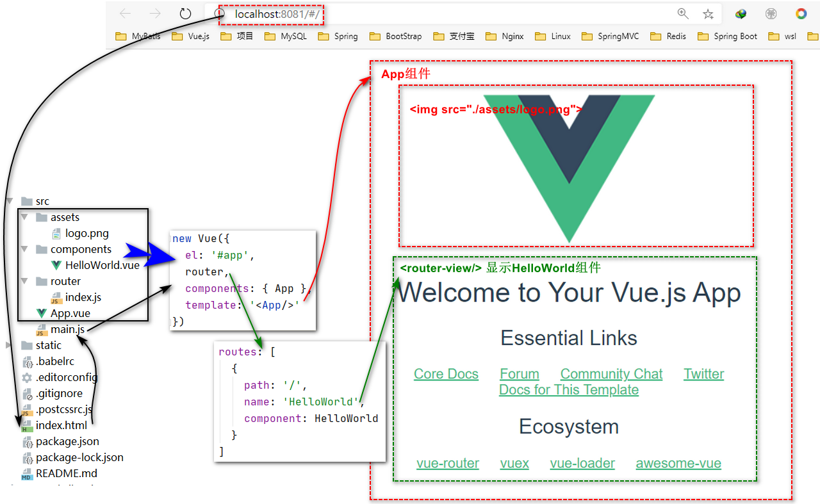Expand the static folder

click(x=10, y=345)
